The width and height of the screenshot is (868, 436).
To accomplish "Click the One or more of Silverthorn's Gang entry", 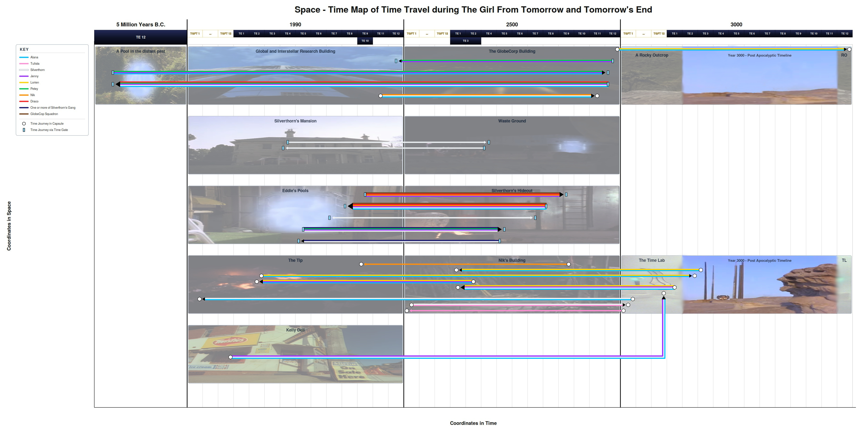I will click(53, 108).
